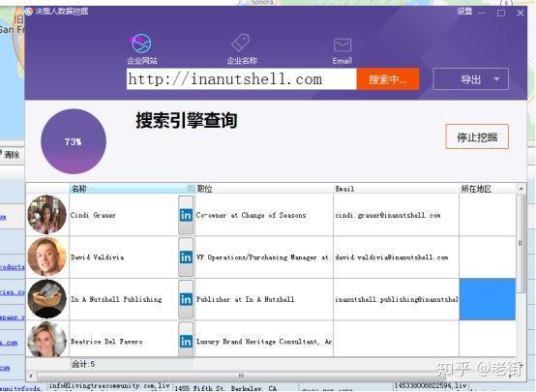
Task: Open David Valdivia's LinkedIn icon
Action: [x=186, y=257]
